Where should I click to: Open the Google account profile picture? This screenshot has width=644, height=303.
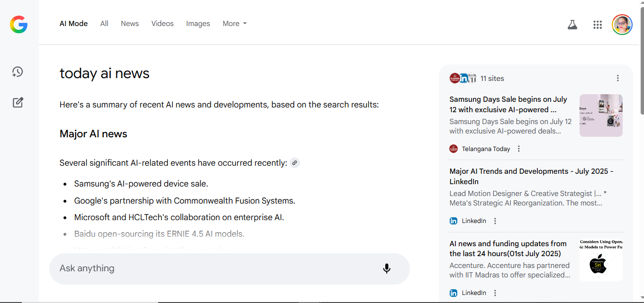tap(622, 25)
